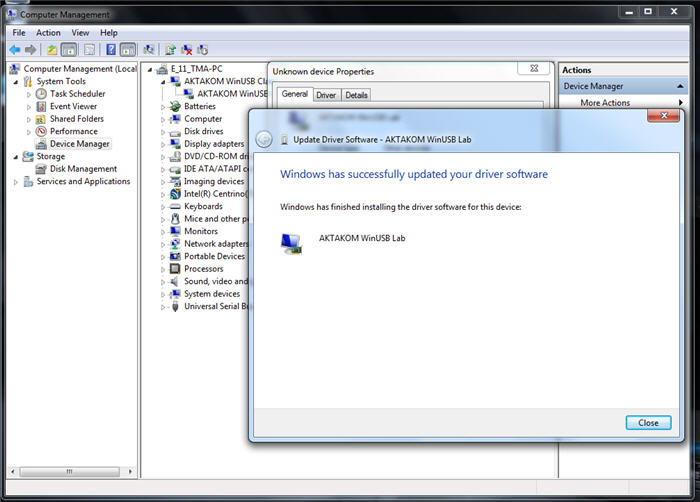
Task: Click the gray Forward arrow in the toolbar
Action: (x=30, y=50)
